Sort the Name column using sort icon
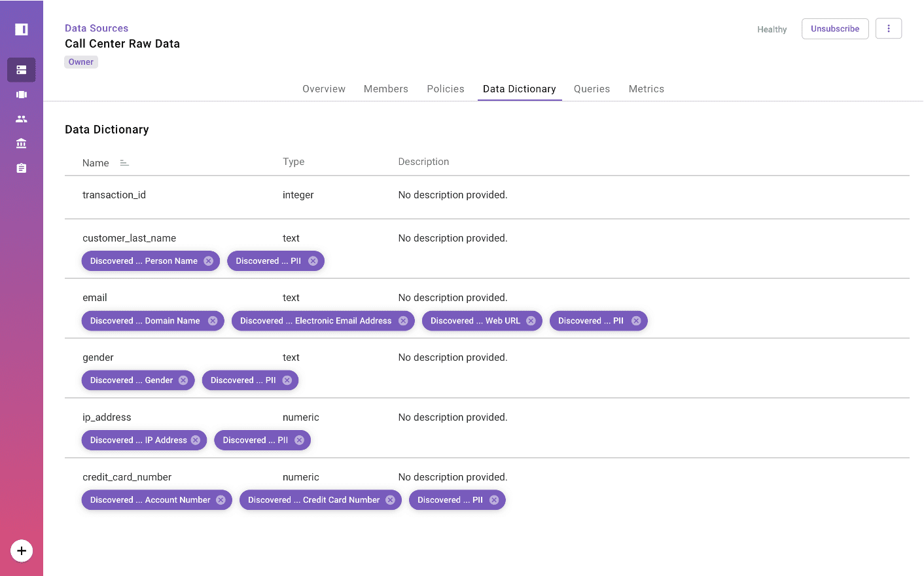Viewport: 924px width, 576px height. (x=124, y=163)
